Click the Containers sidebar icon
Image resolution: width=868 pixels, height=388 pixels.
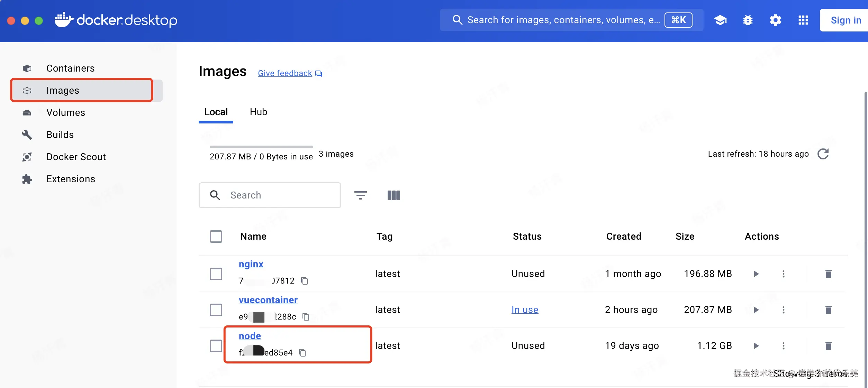point(27,68)
